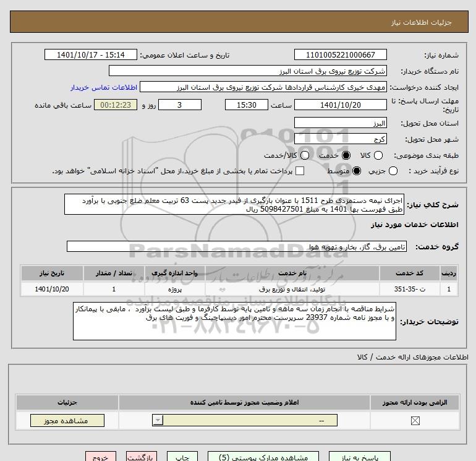Click the پاسخ به نیاز button
The width and height of the screenshot is (476, 461).
pos(359,457)
